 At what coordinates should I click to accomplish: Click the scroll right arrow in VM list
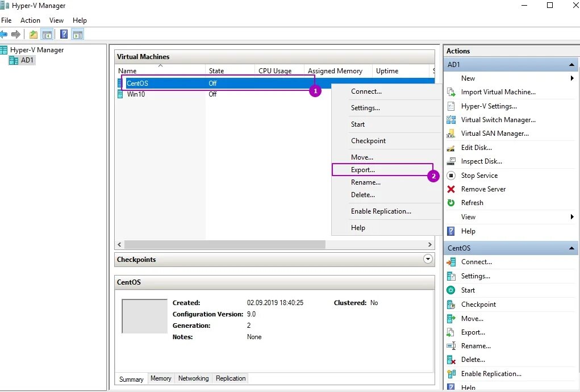coord(430,244)
